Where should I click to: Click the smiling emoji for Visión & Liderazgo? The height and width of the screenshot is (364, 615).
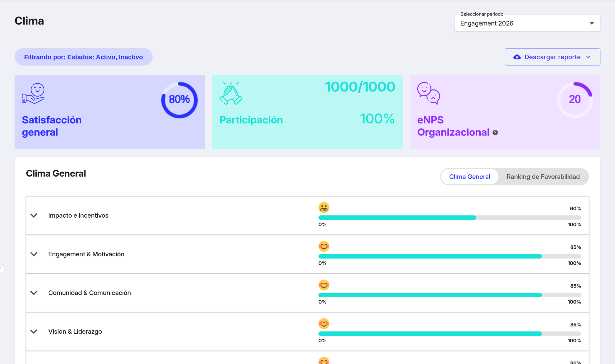pos(324,324)
